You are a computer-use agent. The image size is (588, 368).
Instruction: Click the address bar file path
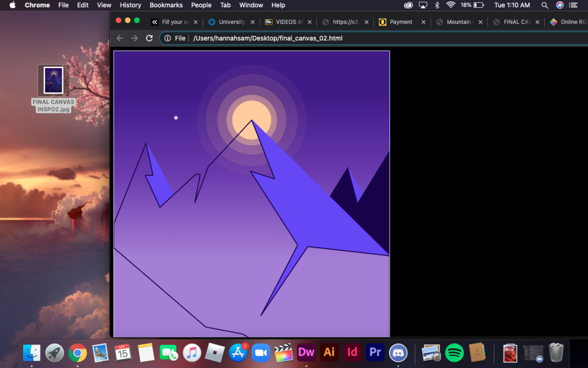(268, 38)
